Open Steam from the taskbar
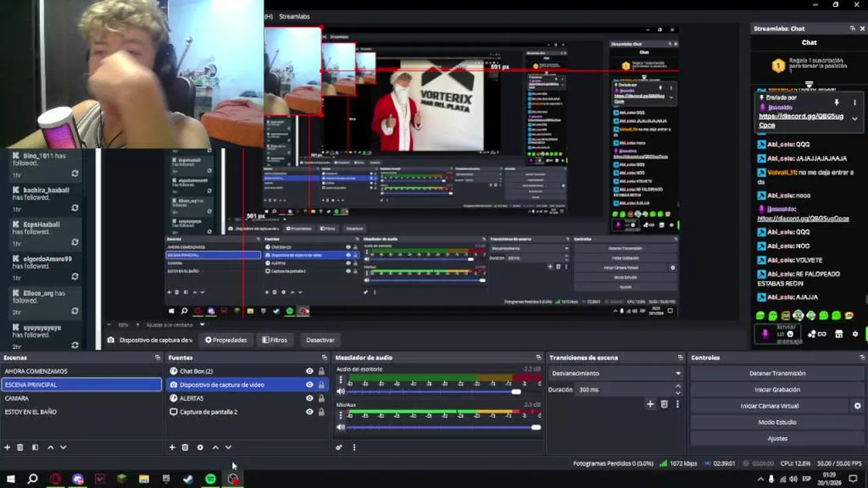868x488 pixels. [189, 479]
